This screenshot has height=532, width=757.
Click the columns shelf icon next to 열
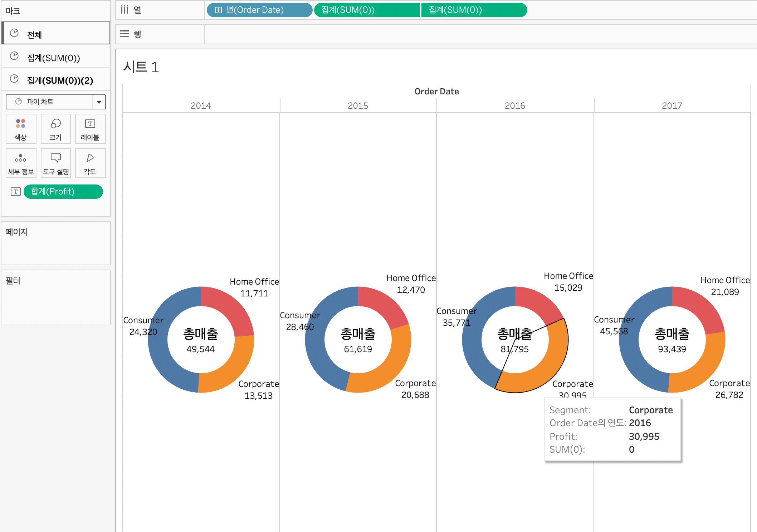coord(124,10)
